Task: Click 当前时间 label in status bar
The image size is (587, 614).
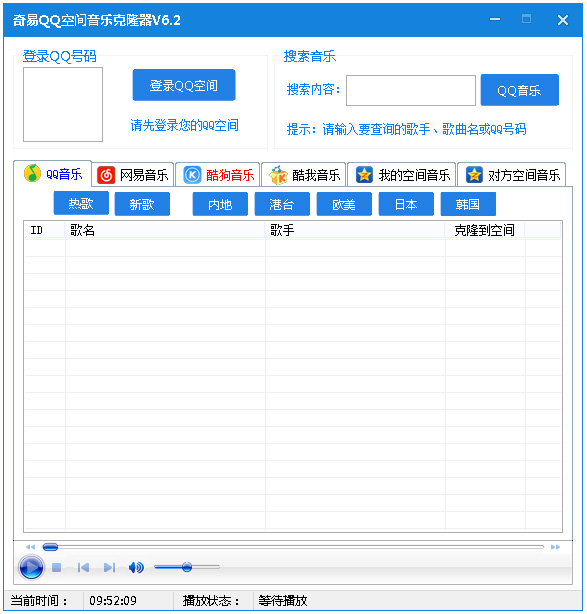Action: pyautogui.click(x=39, y=600)
